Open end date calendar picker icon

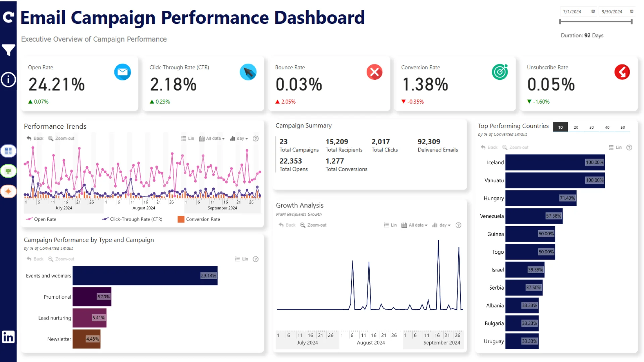click(632, 11)
